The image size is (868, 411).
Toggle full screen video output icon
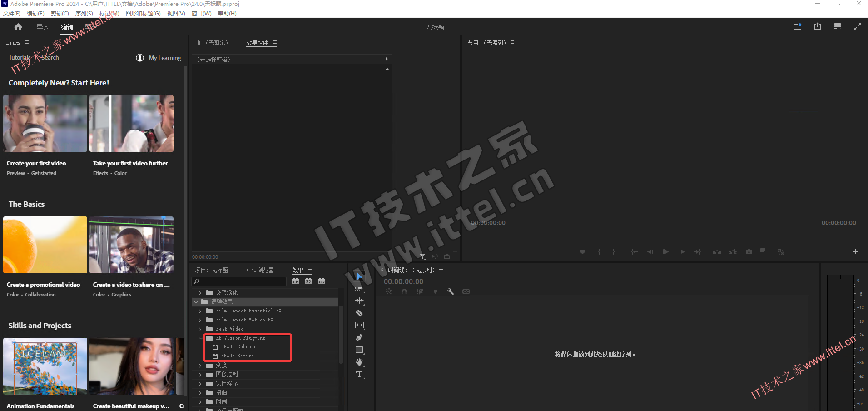(x=857, y=26)
